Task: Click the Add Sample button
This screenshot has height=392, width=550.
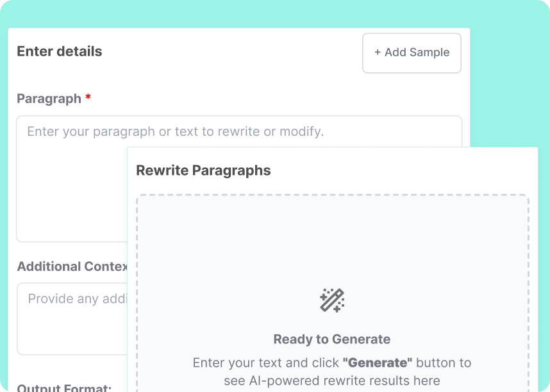Action: 412,53
